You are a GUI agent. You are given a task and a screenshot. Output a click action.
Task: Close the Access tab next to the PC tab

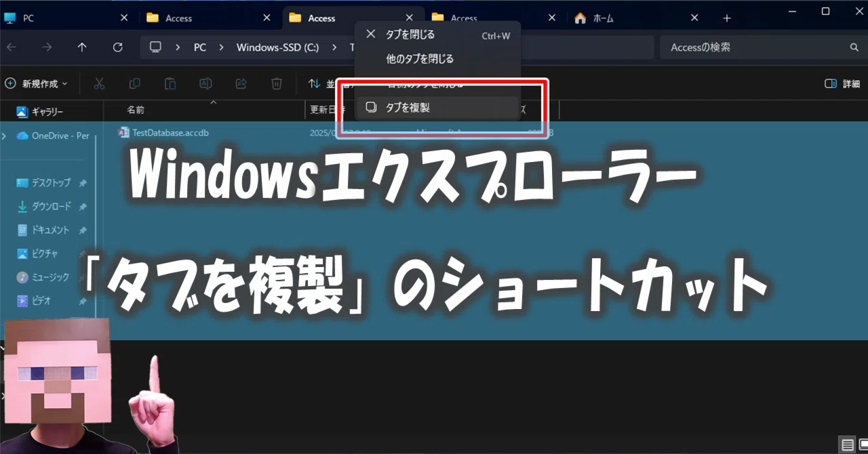pos(267,18)
